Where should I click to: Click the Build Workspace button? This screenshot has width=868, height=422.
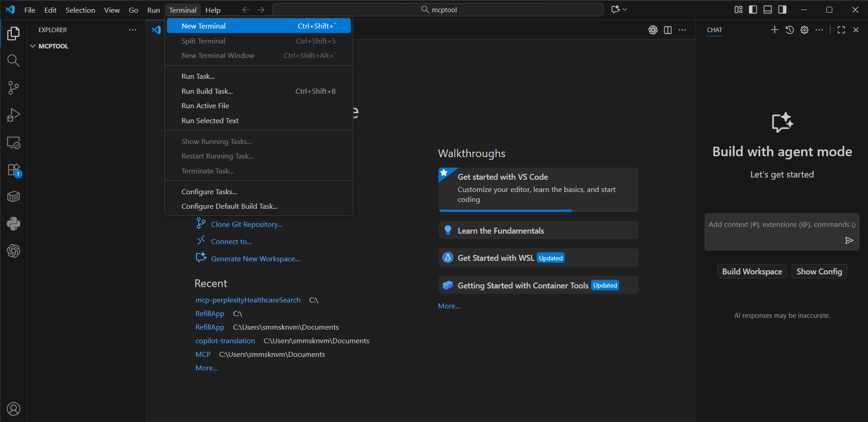[752, 271]
